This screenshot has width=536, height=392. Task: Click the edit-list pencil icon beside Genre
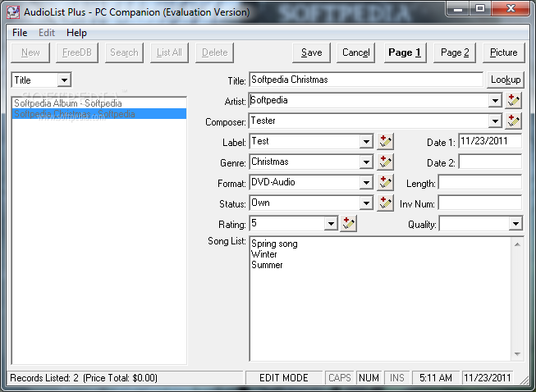(x=385, y=162)
